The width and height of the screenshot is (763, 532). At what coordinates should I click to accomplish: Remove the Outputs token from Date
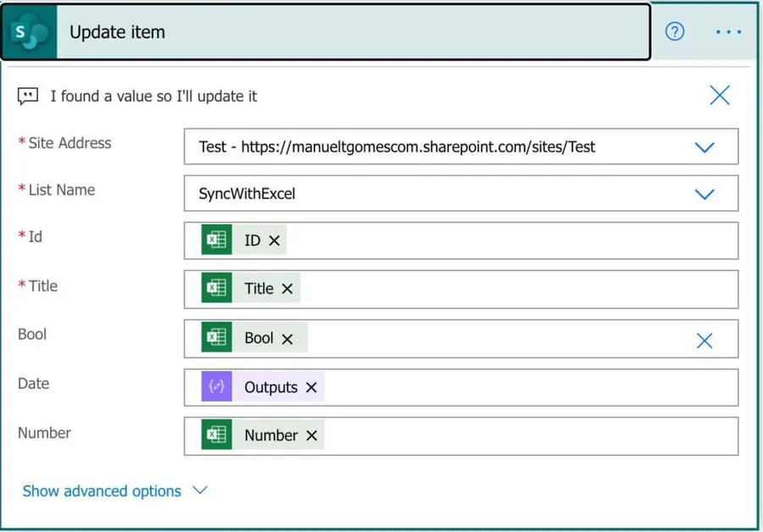(x=311, y=387)
